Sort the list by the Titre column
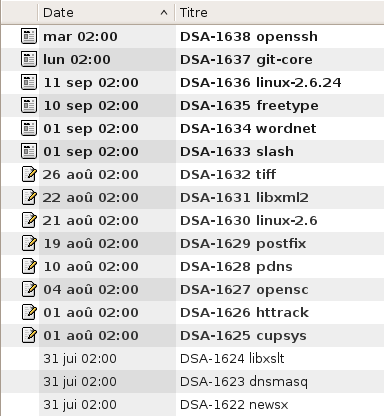This screenshot has width=384, height=416. coord(279,13)
